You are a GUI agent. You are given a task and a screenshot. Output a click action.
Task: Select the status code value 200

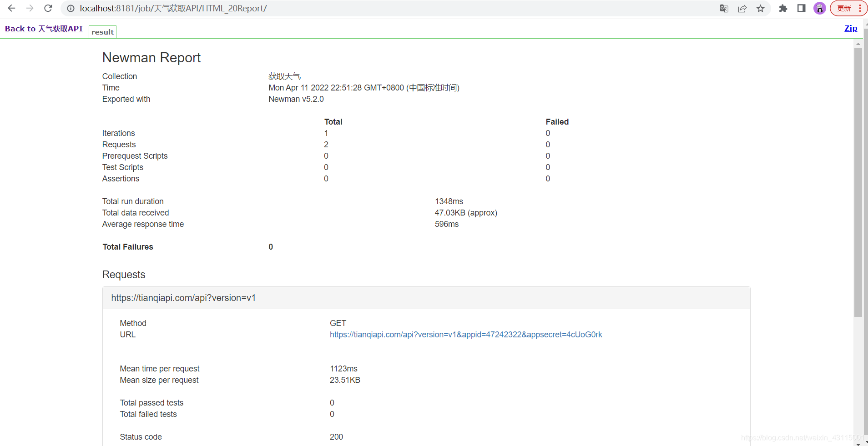[x=336, y=437]
